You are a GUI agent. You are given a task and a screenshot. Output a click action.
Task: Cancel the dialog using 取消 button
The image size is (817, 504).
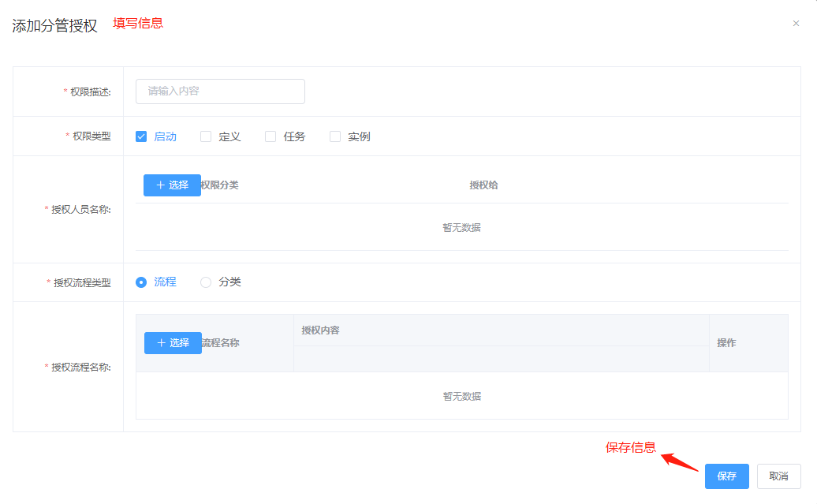pyautogui.click(x=778, y=476)
